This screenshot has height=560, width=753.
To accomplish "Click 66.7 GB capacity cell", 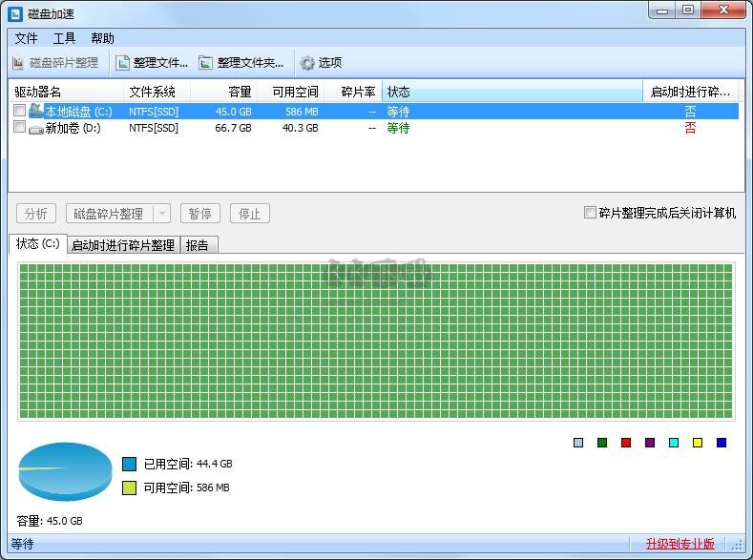I will [x=234, y=128].
